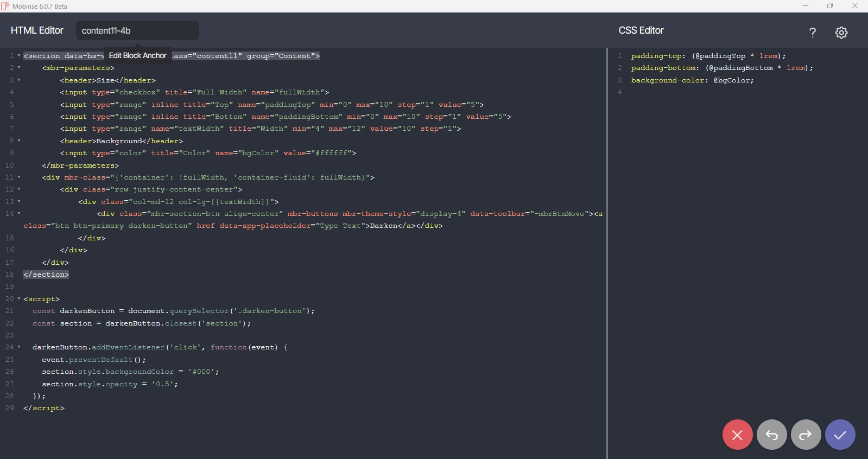868x459 pixels.
Task: Minimize the Mobirise window
Action: coord(805,6)
